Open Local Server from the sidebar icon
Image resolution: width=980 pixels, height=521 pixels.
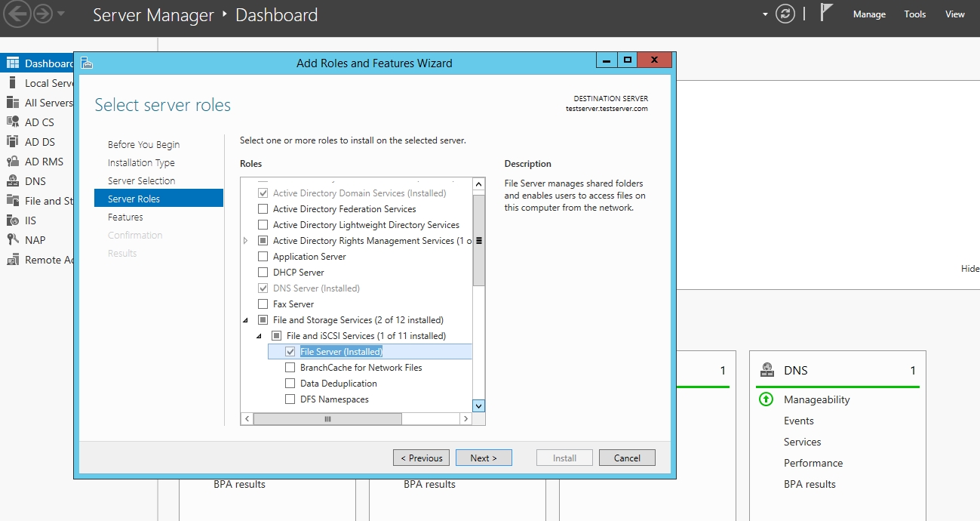coord(13,83)
